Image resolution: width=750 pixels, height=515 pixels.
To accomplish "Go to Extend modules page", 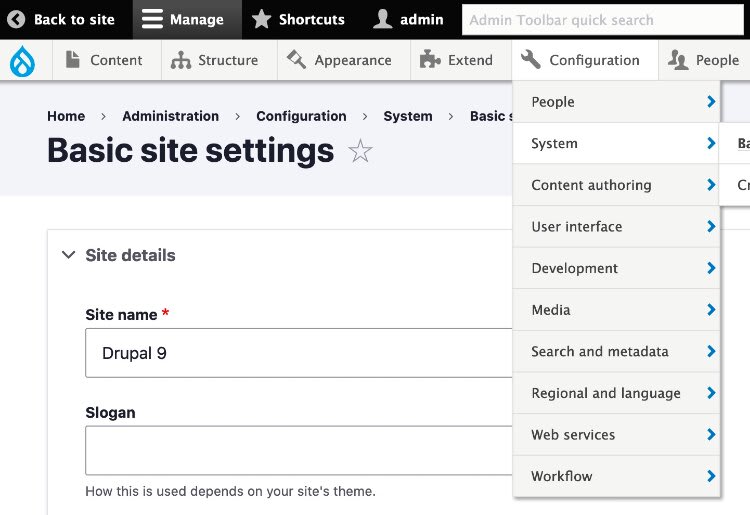I will click(461, 60).
